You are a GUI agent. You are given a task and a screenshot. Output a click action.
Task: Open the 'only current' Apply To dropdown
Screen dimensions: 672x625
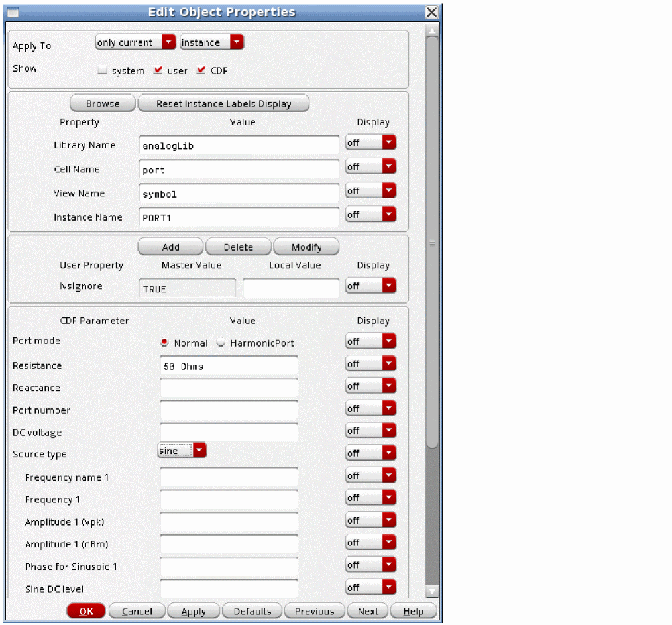click(136, 42)
